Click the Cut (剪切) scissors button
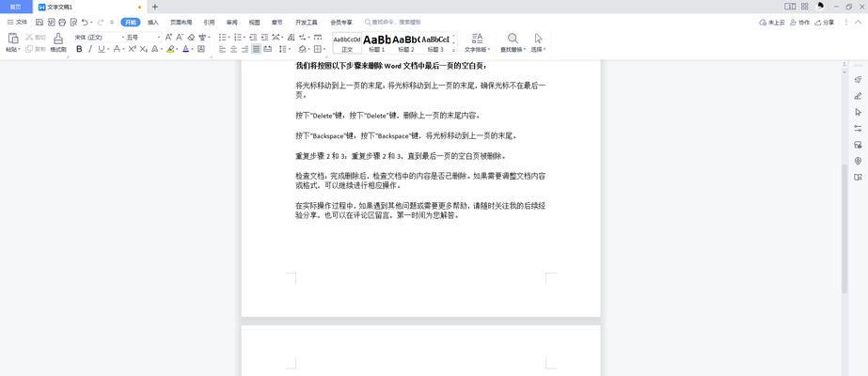Viewport: 868px width, 376px height. click(36, 37)
